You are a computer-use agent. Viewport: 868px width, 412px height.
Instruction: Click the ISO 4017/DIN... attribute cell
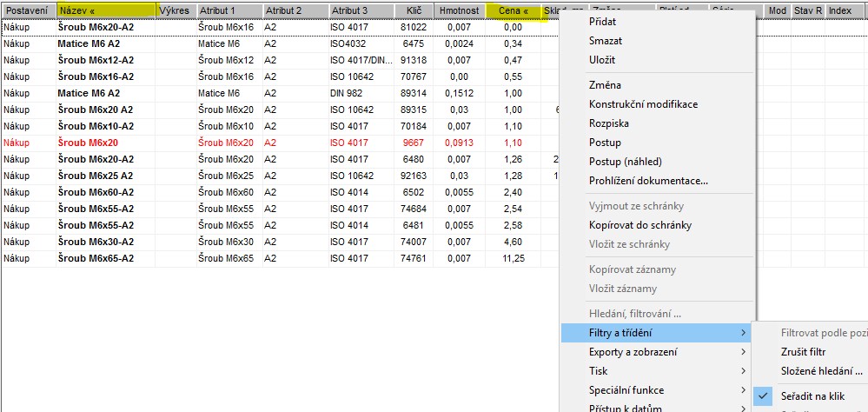[361, 60]
